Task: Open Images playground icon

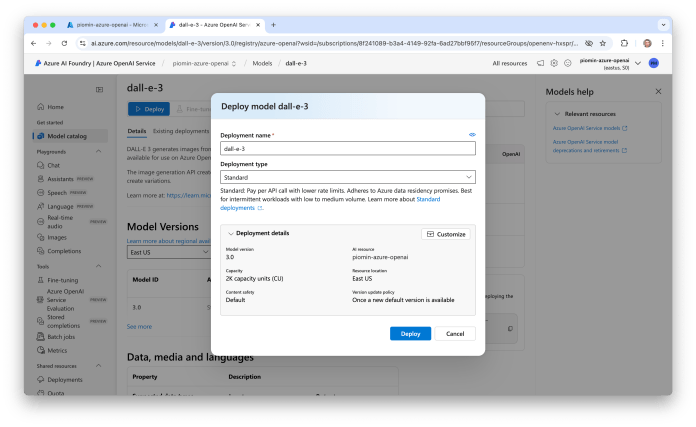Action: [x=40, y=237]
